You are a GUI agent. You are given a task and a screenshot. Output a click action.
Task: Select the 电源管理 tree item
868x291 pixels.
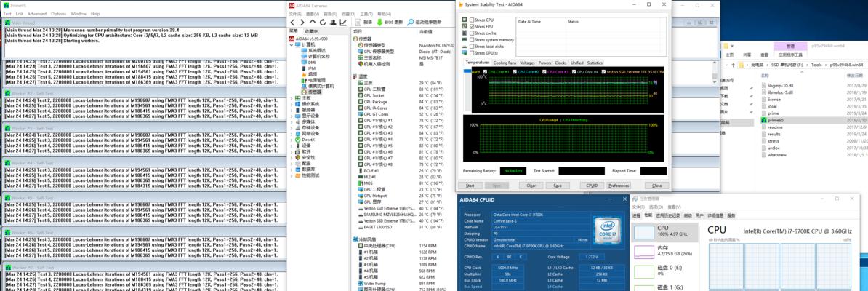(x=314, y=80)
